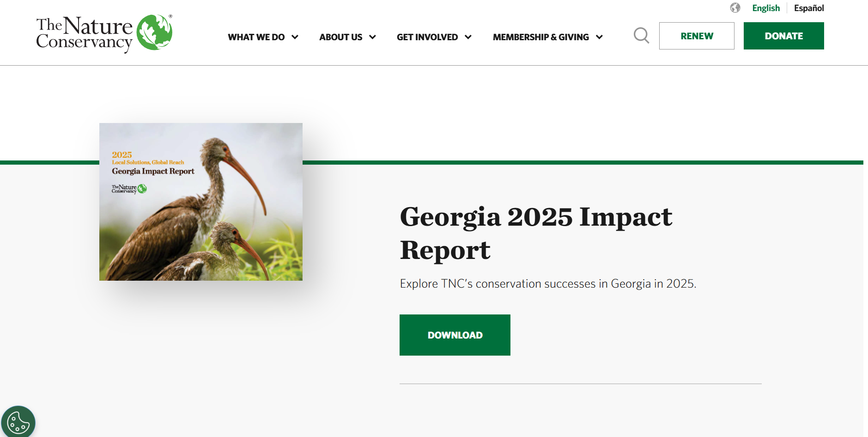This screenshot has width=868, height=437.
Task: Click the DONATE button
Action: click(x=783, y=36)
